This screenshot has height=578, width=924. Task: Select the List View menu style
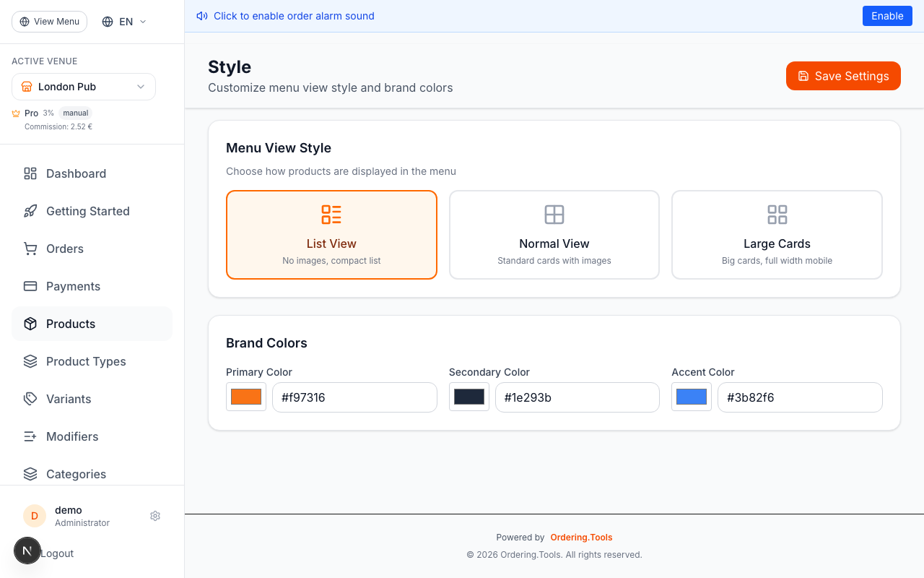(x=331, y=234)
